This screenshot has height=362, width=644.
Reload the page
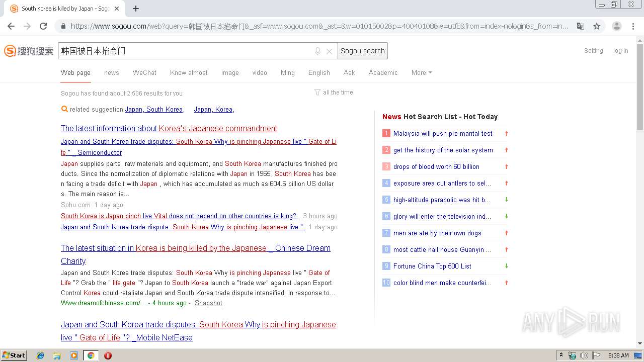(43, 26)
